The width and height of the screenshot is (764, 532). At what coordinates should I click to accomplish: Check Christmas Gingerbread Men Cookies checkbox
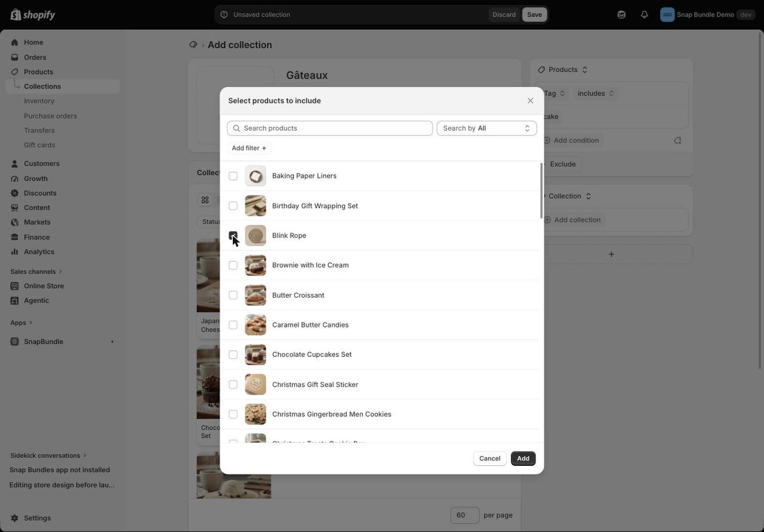point(233,415)
